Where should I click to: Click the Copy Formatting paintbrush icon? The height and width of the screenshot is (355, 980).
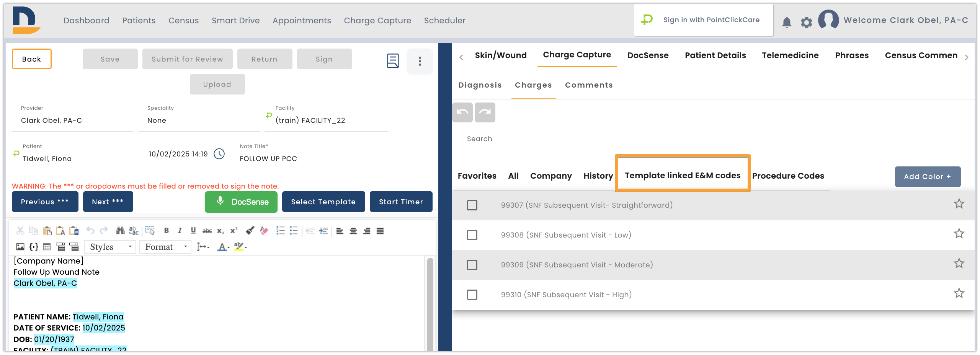pos(250,231)
